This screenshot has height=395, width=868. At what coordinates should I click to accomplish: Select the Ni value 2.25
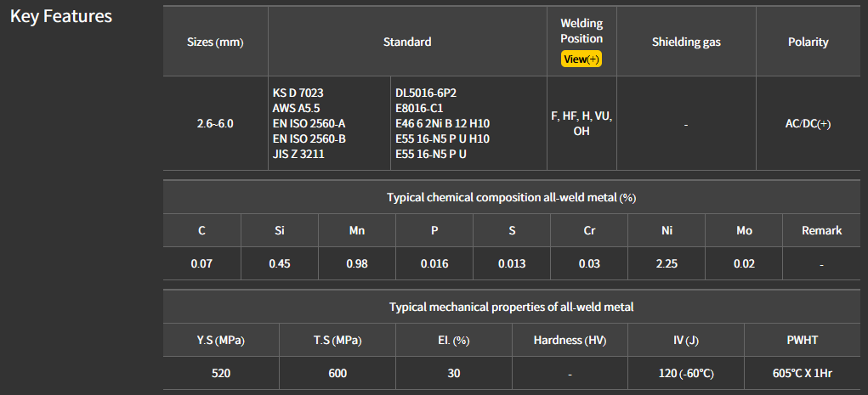(x=667, y=263)
